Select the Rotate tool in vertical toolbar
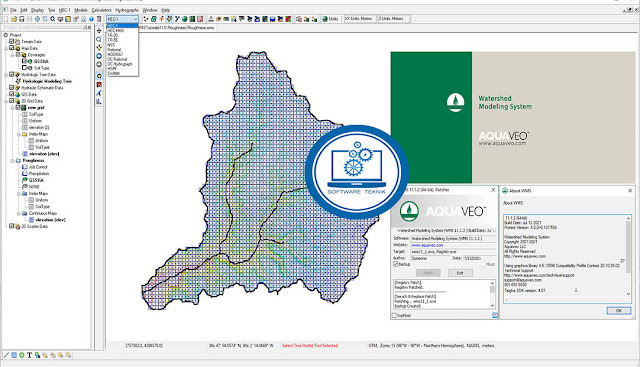The image size is (640, 367). pos(99,48)
